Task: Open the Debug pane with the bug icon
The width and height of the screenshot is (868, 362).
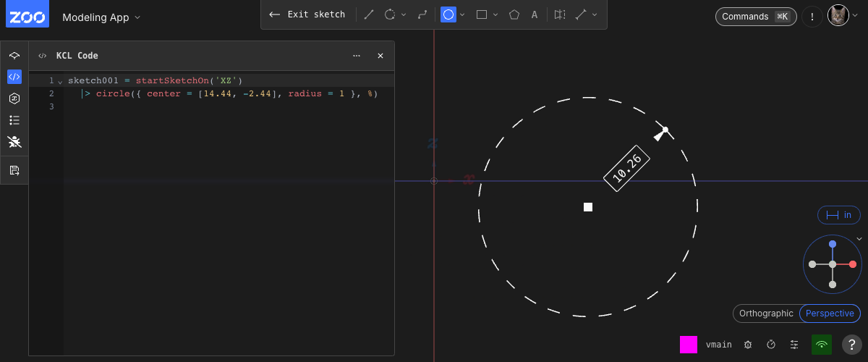Action: pyautogui.click(x=14, y=142)
